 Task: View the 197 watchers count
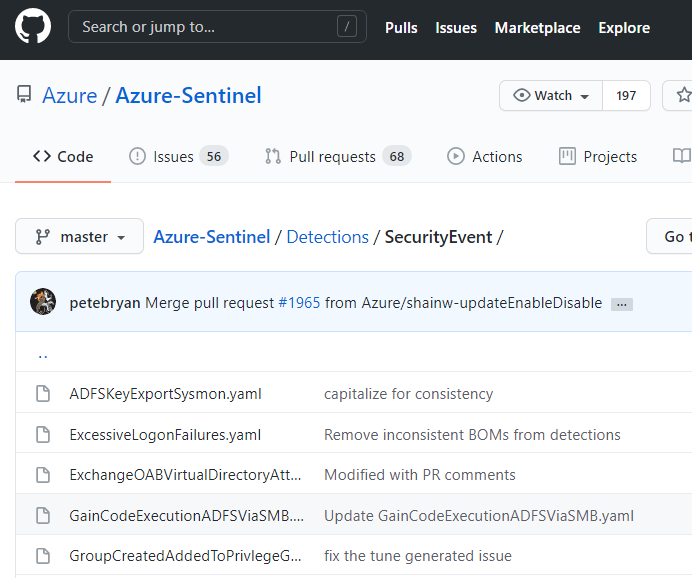point(626,95)
